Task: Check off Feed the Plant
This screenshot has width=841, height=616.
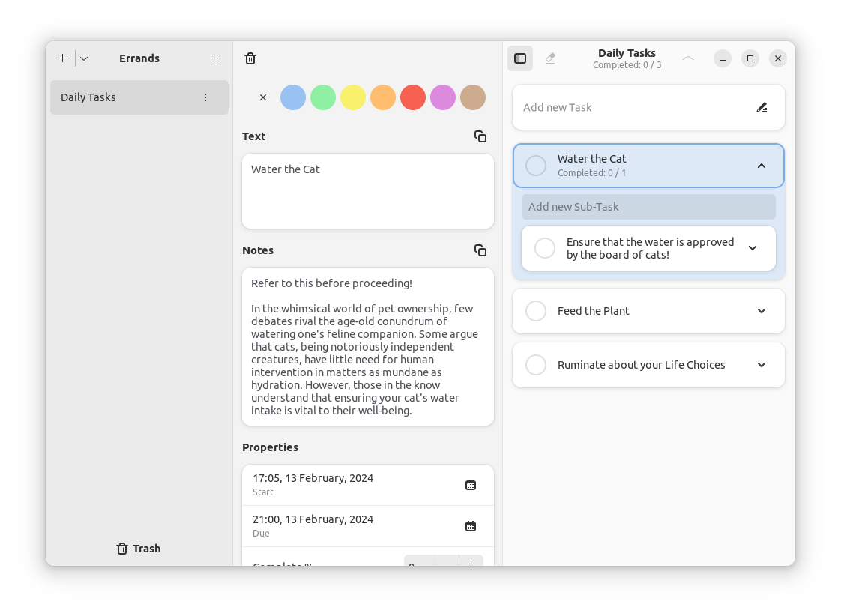Action: [536, 310]
